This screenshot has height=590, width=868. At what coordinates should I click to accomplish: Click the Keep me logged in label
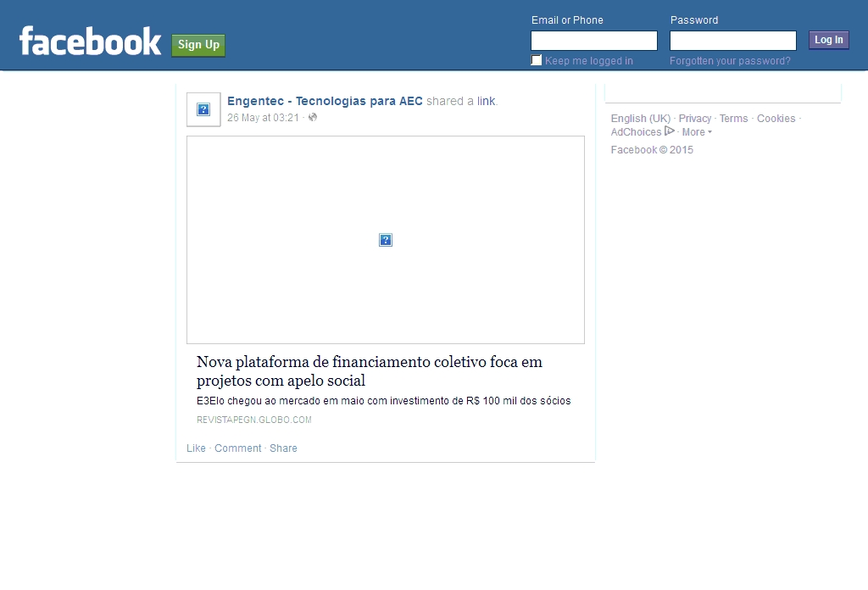[589, 61]
